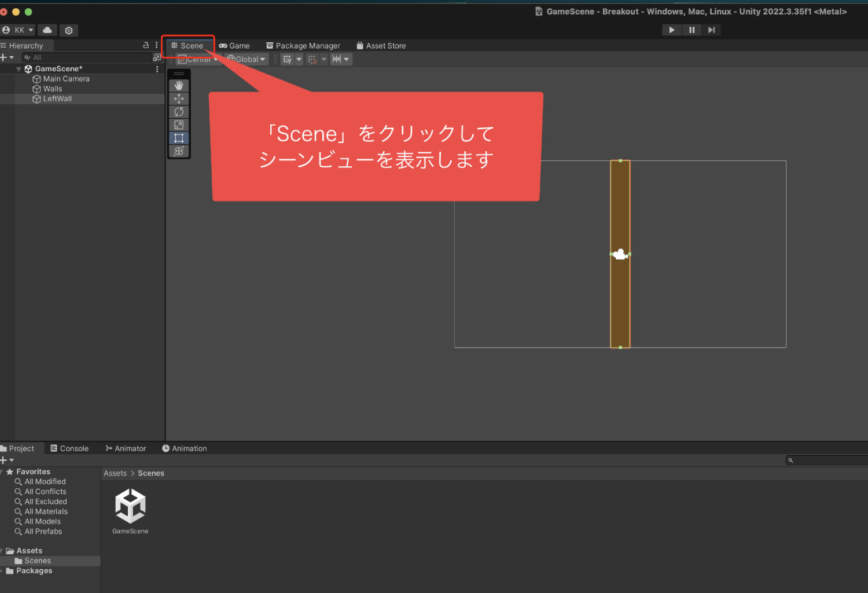
Task: Open the grid visibility dropdown arrow
Action: pyautogui.click(x=299, y=59)
